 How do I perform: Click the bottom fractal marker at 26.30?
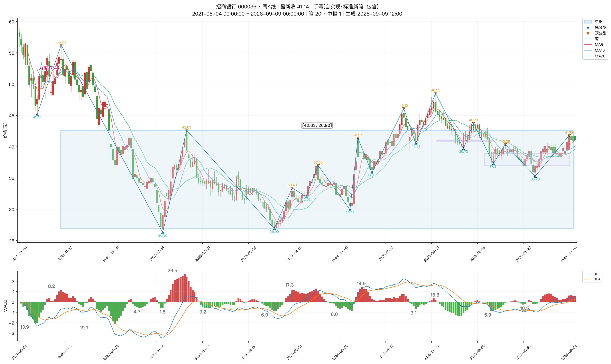tap(163, 233)
